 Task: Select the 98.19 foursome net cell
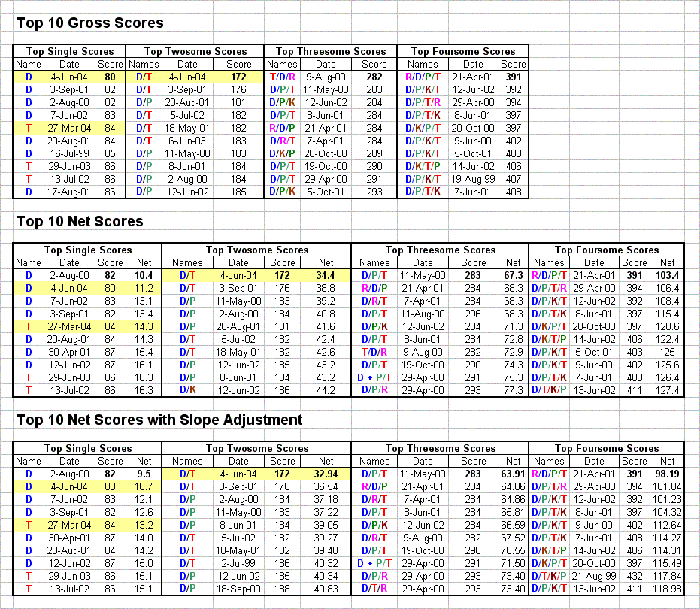tap(667, 474)
